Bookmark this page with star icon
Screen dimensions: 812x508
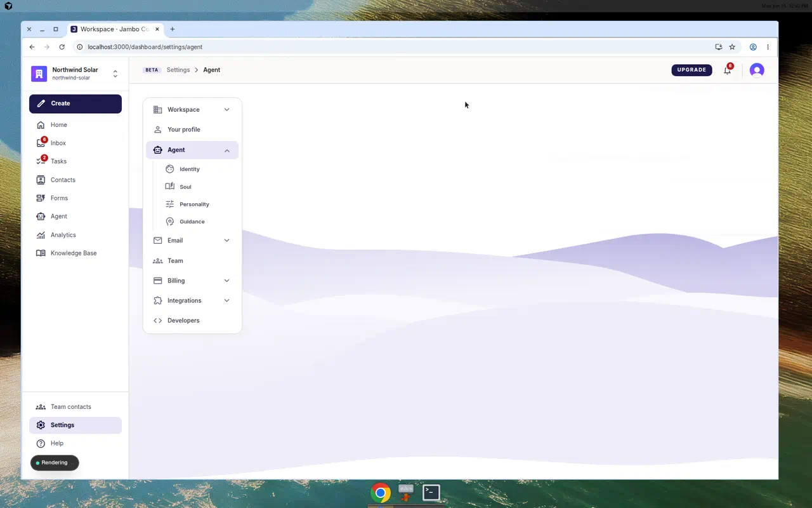[x=732, y=47]
